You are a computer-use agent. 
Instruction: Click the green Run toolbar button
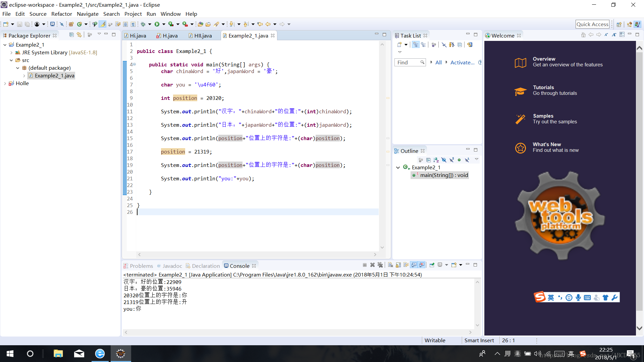pos(157,24)
